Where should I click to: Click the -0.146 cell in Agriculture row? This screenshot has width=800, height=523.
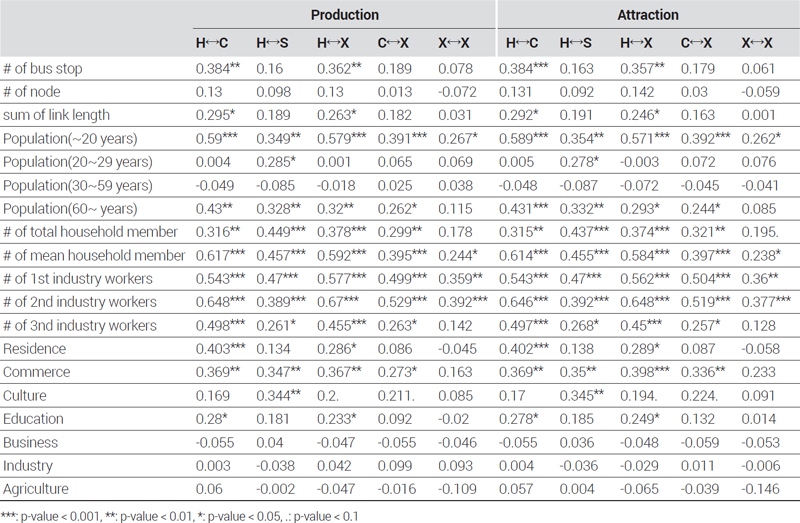click(x=760, y=489)
